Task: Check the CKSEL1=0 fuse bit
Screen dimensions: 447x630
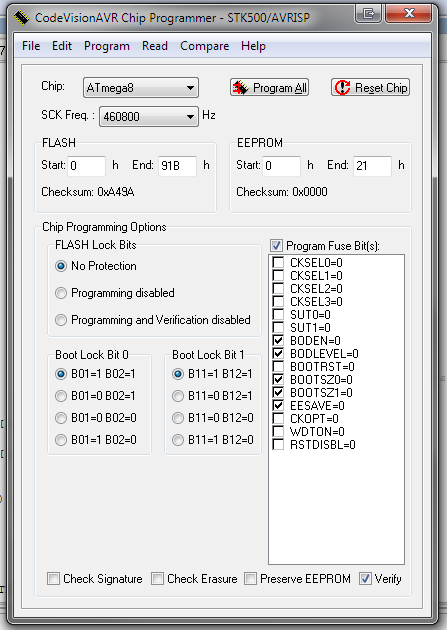Action: point(278,276)
